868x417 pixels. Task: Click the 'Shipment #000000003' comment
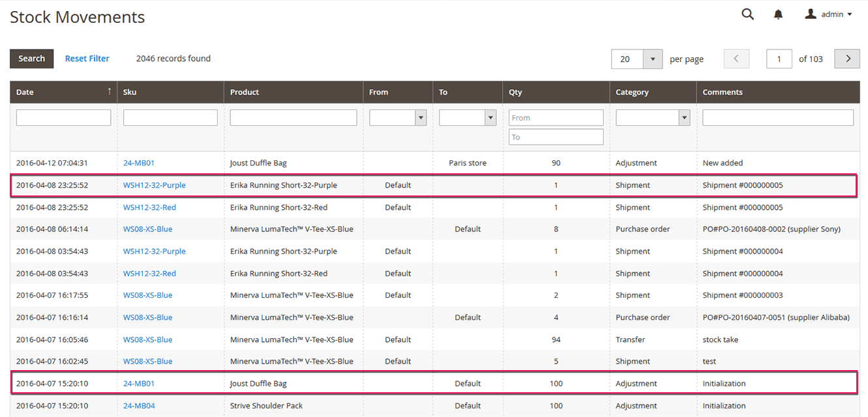(x=743, y=295)
